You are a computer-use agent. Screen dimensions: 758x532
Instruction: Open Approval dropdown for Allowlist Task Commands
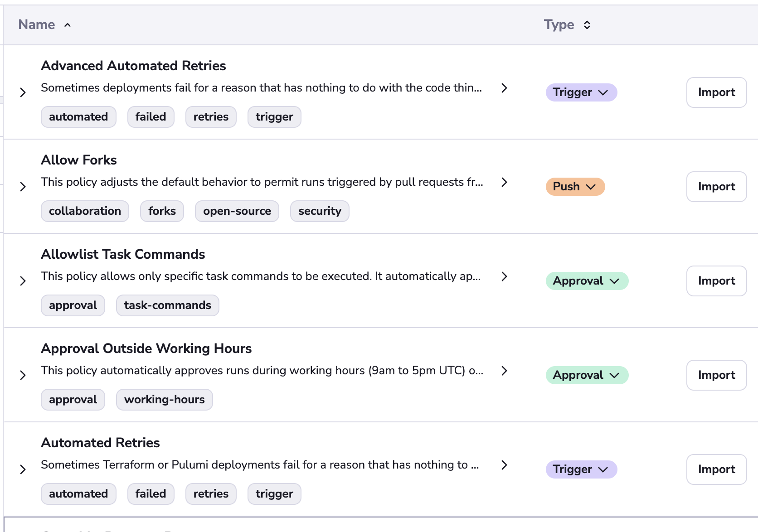pyautogui.click(x=587, y=281)
